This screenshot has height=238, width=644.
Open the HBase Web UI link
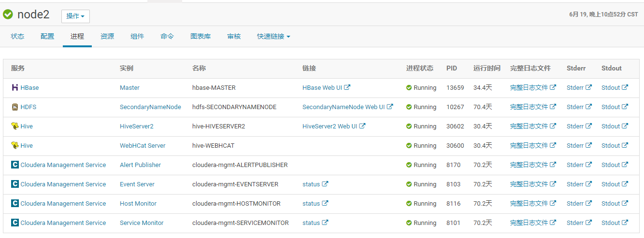point(326,88)
